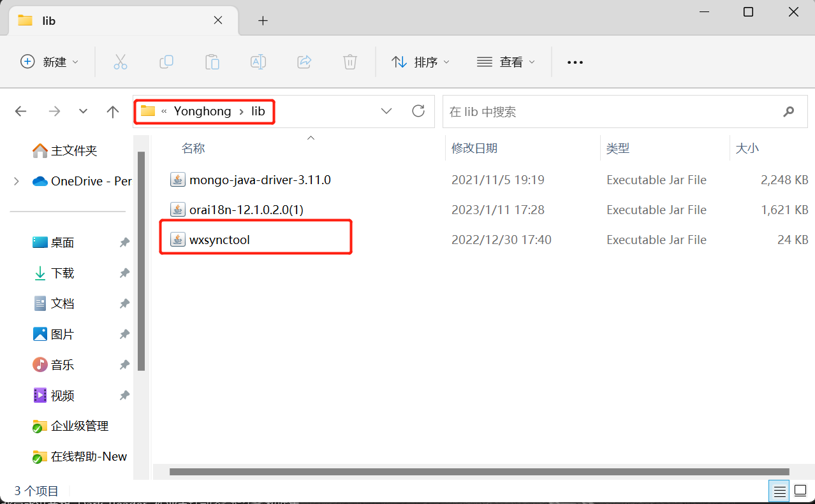
Task: Open 下载 folder in sidebar
Action: (62, 273)
